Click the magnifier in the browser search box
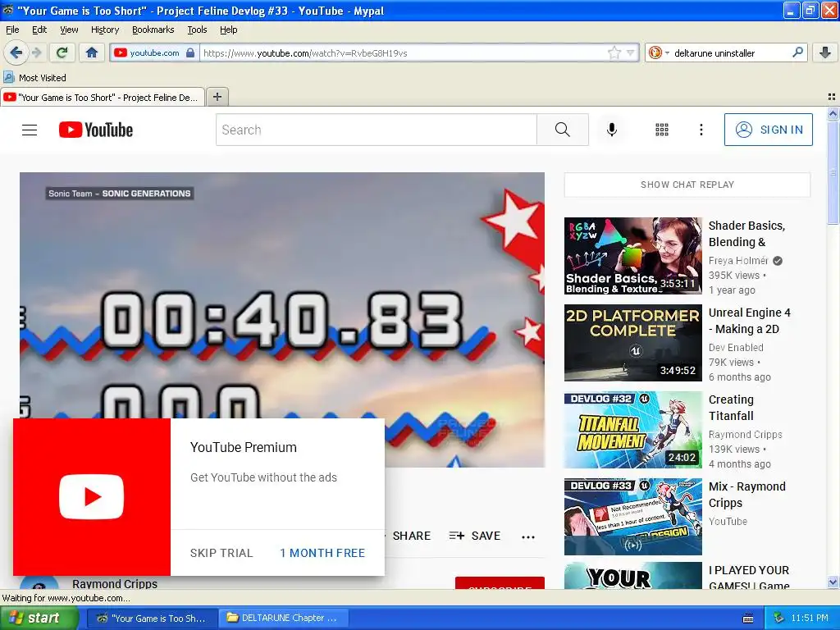Viewport: 840px width, 630px height. (797, 52)
